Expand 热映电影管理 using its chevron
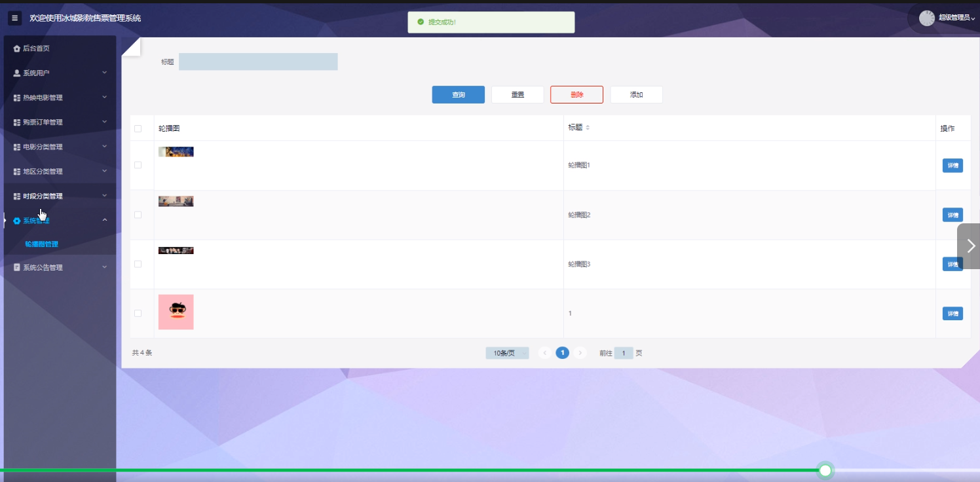 click(x=105, y=97)
